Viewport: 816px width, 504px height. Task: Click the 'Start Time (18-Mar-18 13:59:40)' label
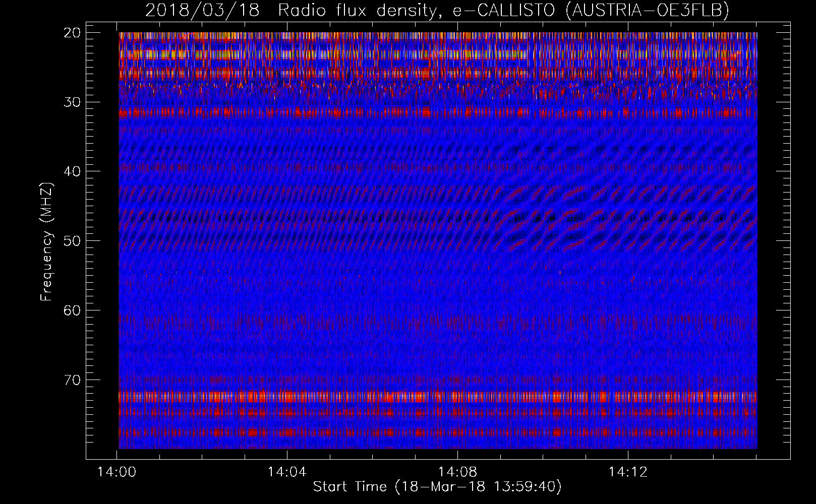coord(437,487)
